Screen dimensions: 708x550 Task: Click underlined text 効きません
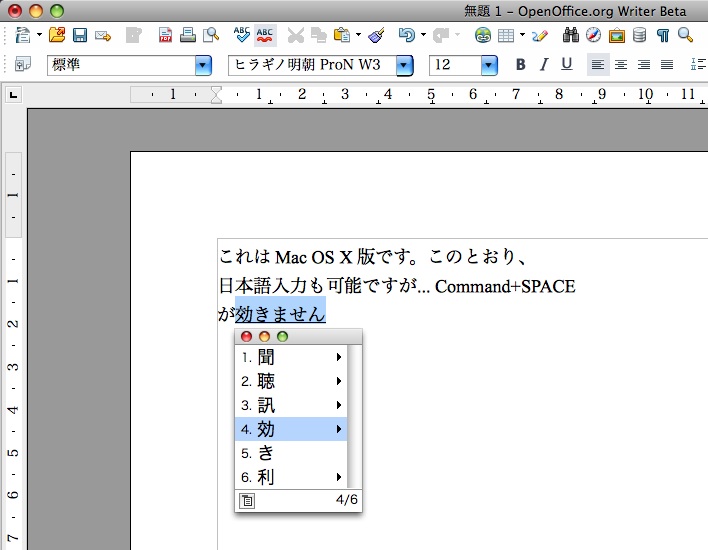tap(280, 313)
